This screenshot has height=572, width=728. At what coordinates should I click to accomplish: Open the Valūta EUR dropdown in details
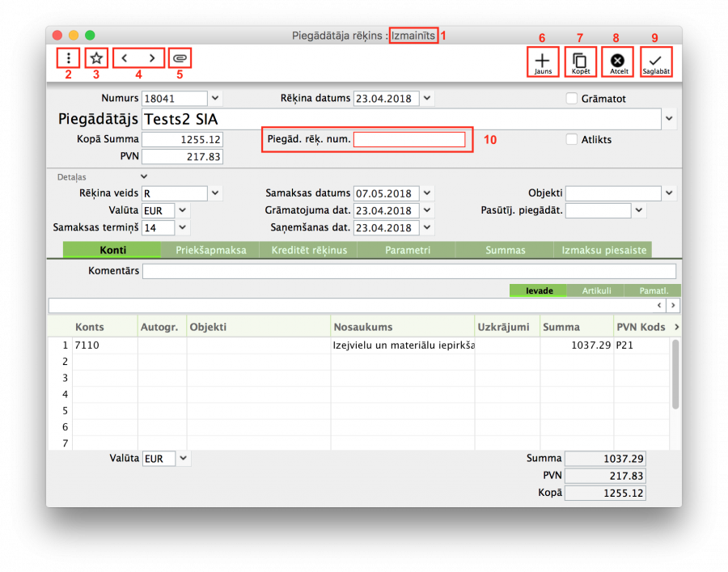point(183,210)
